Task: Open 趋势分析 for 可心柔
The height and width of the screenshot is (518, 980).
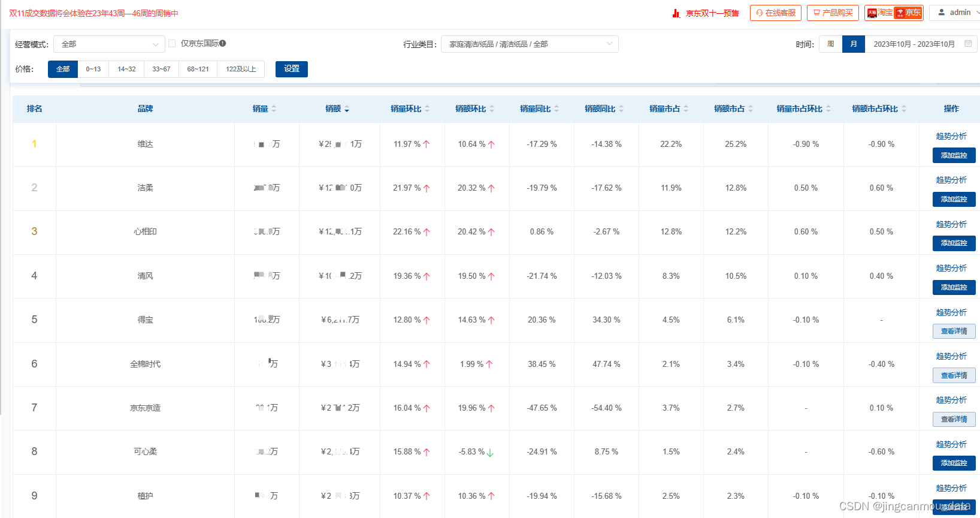Action: tap(951, 444)
